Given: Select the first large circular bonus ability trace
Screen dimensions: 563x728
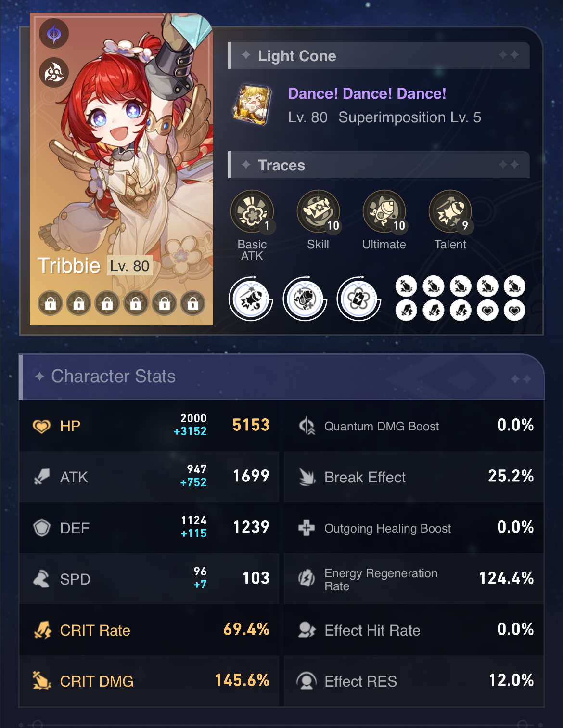Looking at the screenshot, I should [251, 299].
